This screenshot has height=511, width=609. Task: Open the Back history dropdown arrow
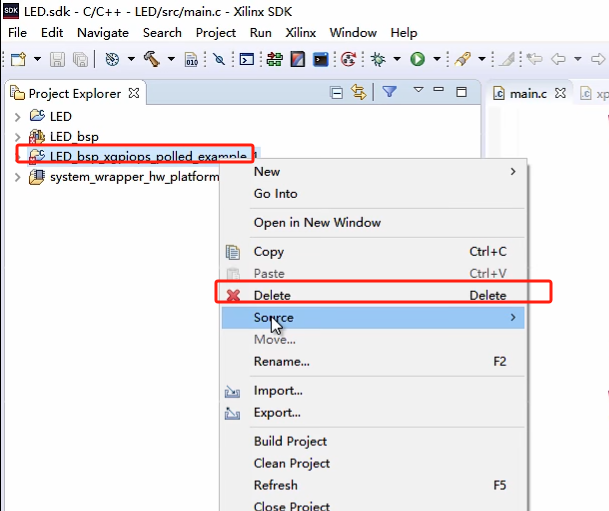point(578,59)
